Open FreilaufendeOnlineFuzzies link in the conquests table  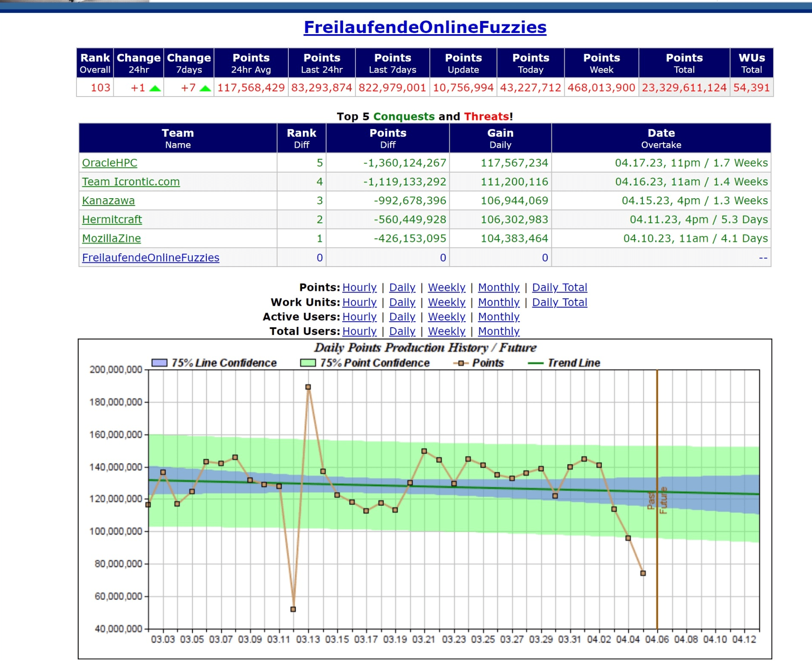pyautogui.click(x=151, y=258)
